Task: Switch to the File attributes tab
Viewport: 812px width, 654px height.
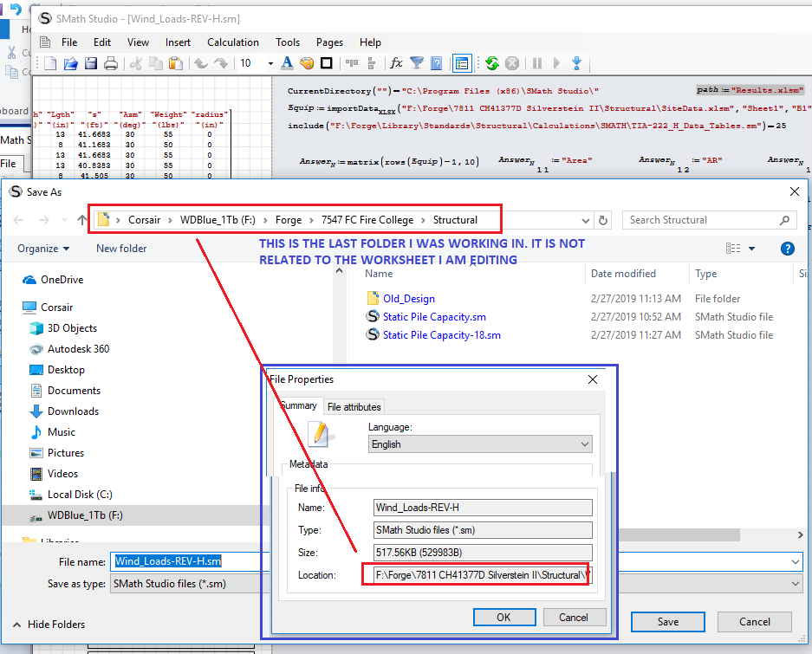Action: (354, 407)
